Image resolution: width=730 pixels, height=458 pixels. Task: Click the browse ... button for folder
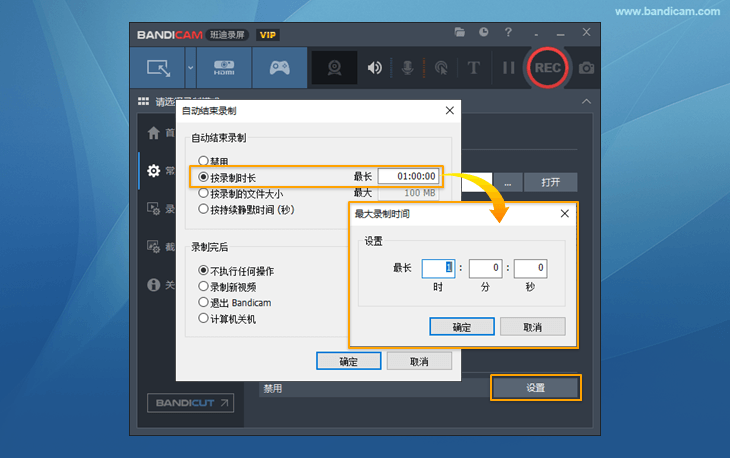pyautogui.click(x=507, y=182)
